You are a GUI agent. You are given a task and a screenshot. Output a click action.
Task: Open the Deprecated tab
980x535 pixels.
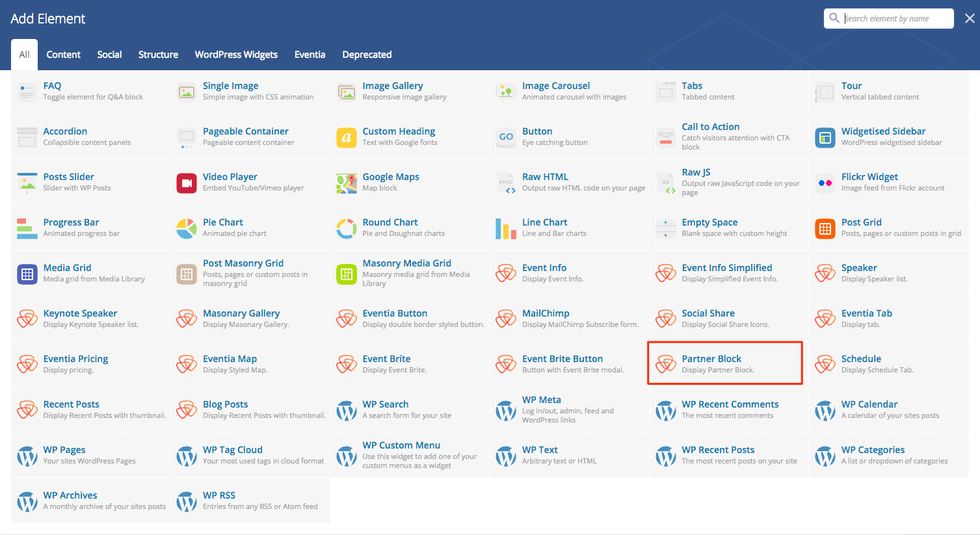[x=367, y=55]
